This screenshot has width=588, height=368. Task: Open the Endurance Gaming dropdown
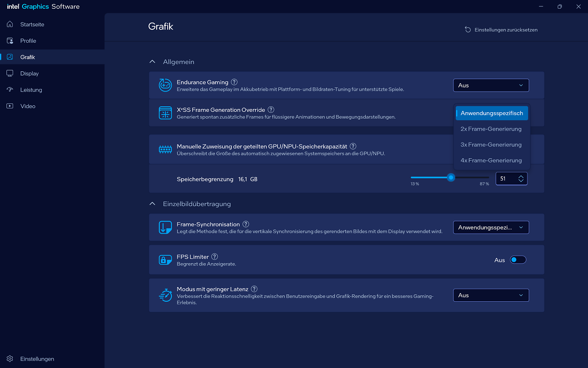click(491, 85)
